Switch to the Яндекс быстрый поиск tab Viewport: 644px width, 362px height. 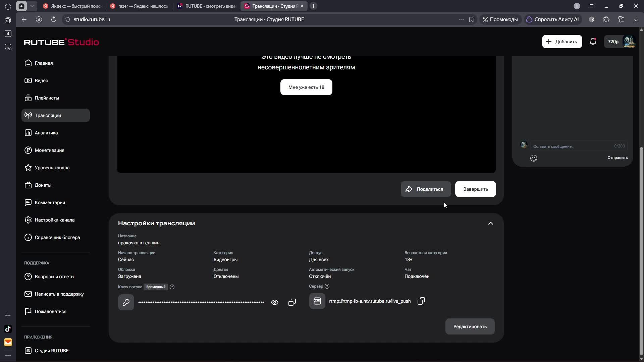pyautogui.click(x=73, y=6)
